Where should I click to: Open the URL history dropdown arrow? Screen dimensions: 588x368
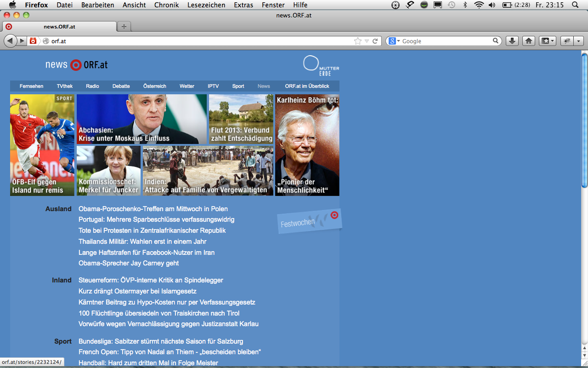tap(367, 41)
